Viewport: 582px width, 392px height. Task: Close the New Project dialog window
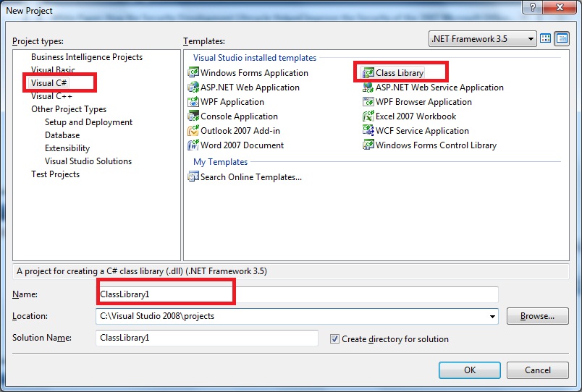(x=560, y=7)
